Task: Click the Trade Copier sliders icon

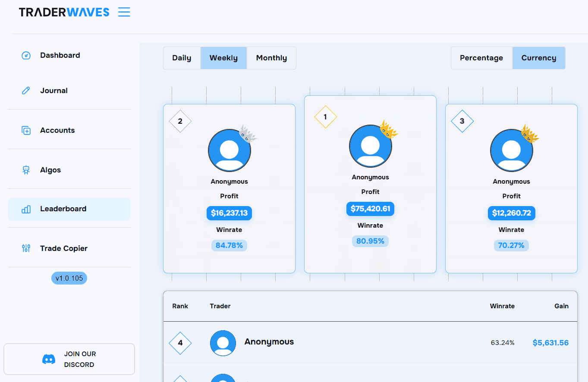Action: (25, 248)
